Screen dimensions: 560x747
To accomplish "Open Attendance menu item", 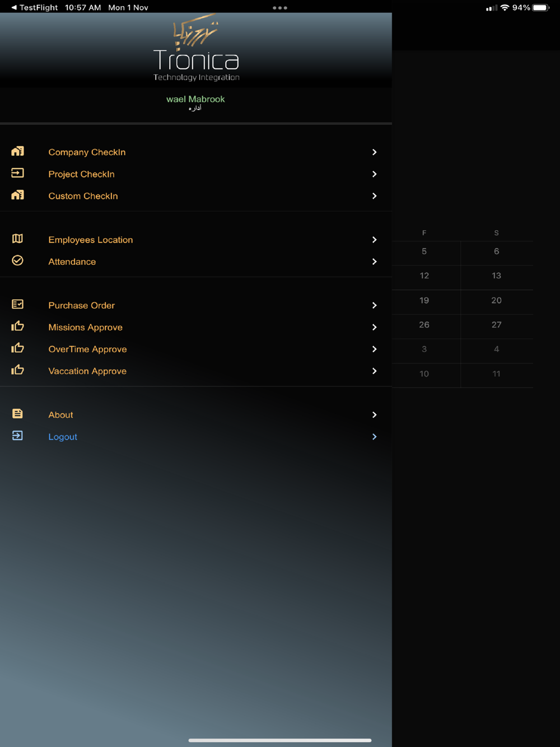I will [196, 262].
